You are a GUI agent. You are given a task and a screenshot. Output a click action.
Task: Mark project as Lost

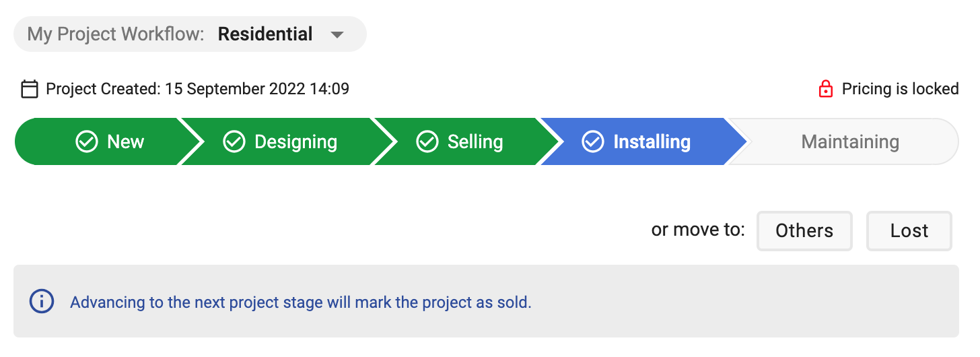point(909,231)
